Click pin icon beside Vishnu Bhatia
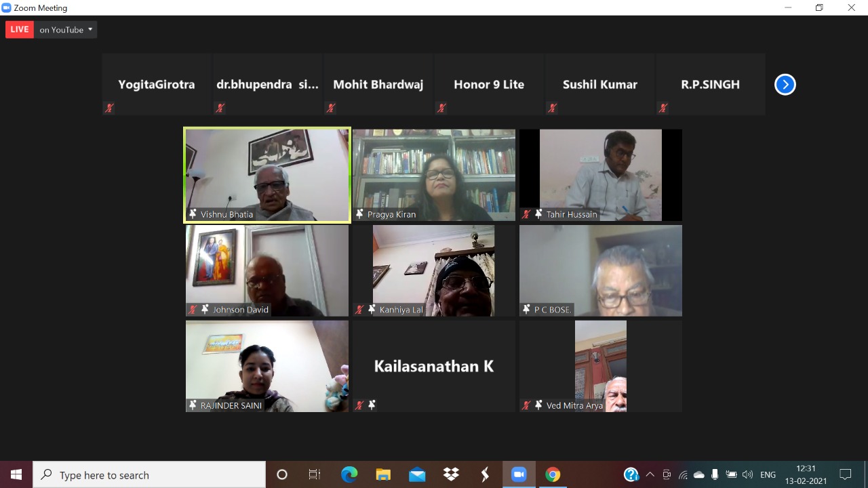 coord(193,214)
